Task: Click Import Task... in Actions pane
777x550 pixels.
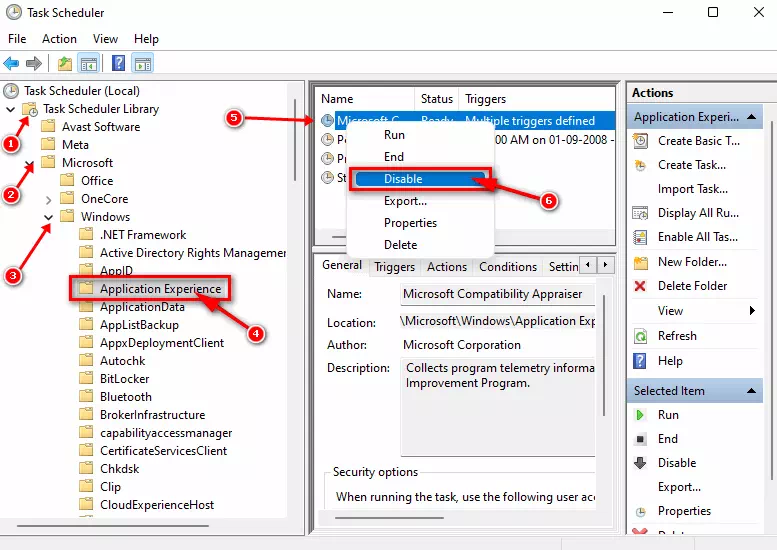Action: click(x=692, y=189)
